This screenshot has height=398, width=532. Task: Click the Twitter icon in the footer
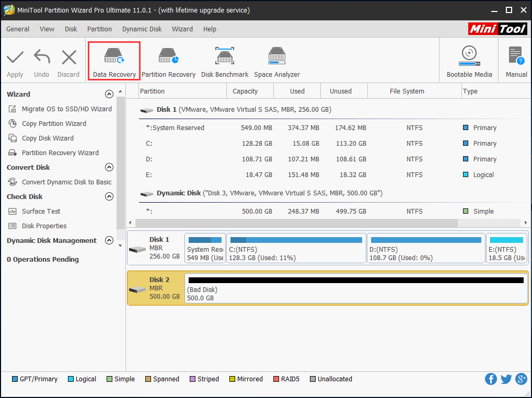[x=506, y=379]
